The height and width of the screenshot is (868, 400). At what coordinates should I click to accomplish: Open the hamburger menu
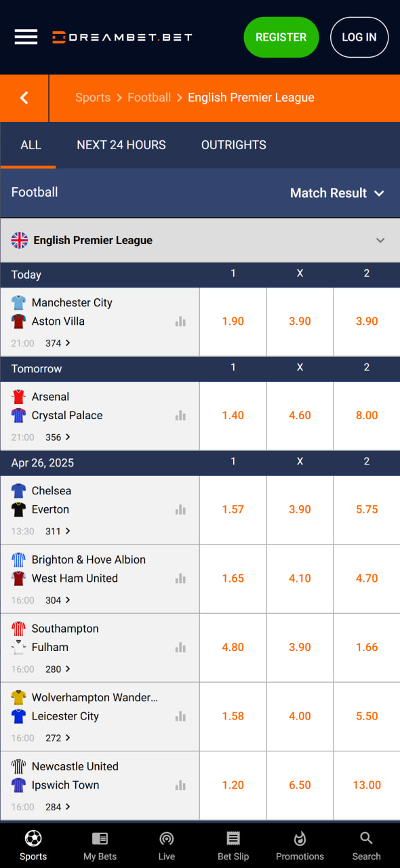coord(26,37)
